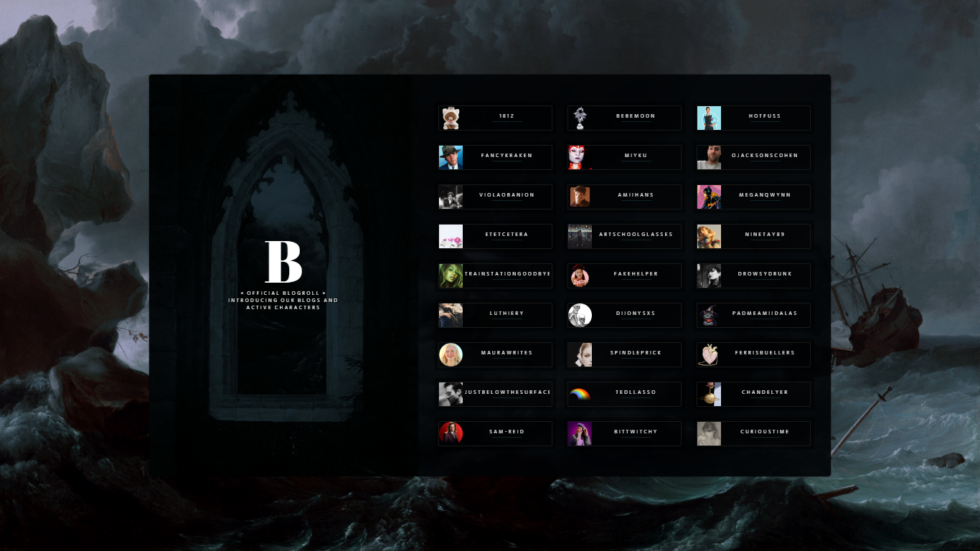Open the ETETCETERA flower avatar
The height and width of the screenshot is (551, 980).
[451, 236]
